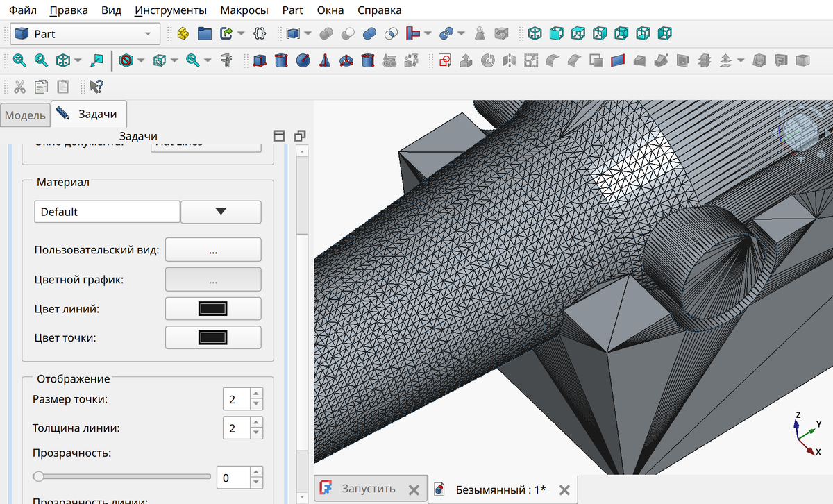
Task: Increase the Размер точки spinner value
Action: click(x=257, y=395)
